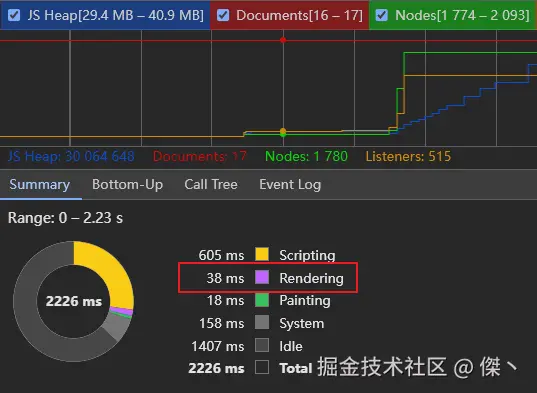This screenshot has height=393, width=537.
Task: Open the Event Log tab
Action: point(290,185)
